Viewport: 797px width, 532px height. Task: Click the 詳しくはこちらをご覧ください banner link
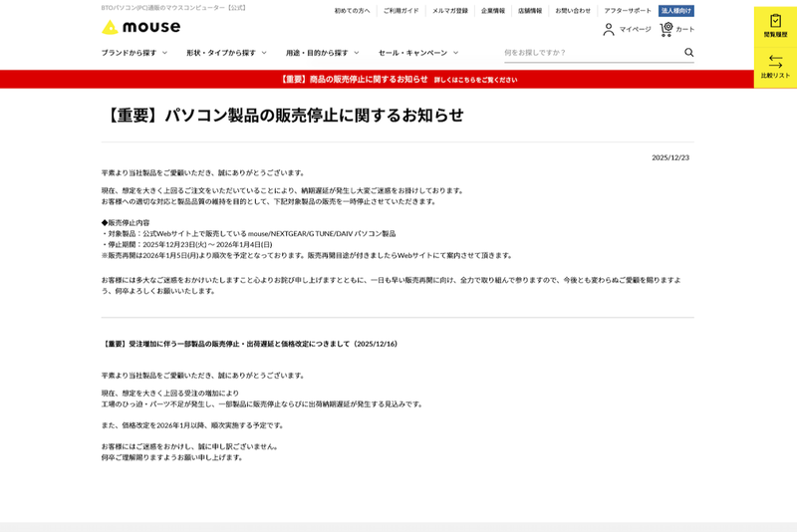click(475, 80)
